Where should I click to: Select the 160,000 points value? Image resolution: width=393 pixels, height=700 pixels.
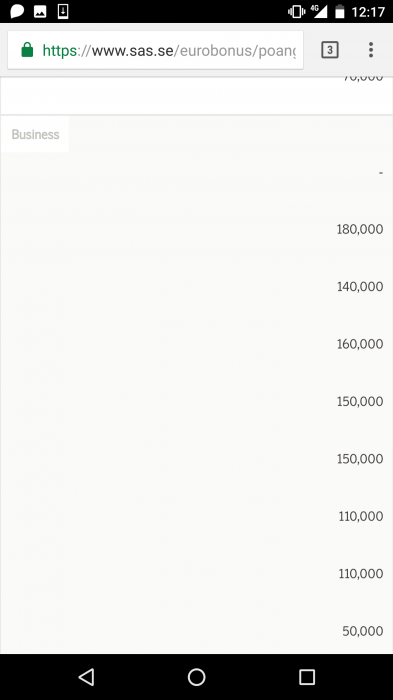coord(360,344)
